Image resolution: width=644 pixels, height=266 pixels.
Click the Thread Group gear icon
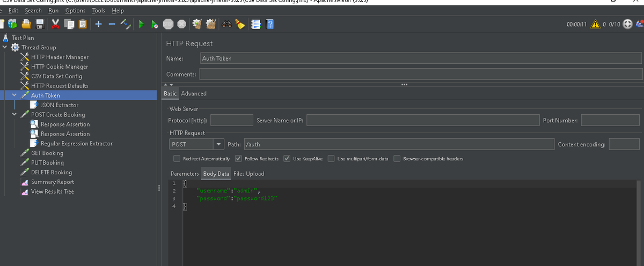click(x=16, y=47)
